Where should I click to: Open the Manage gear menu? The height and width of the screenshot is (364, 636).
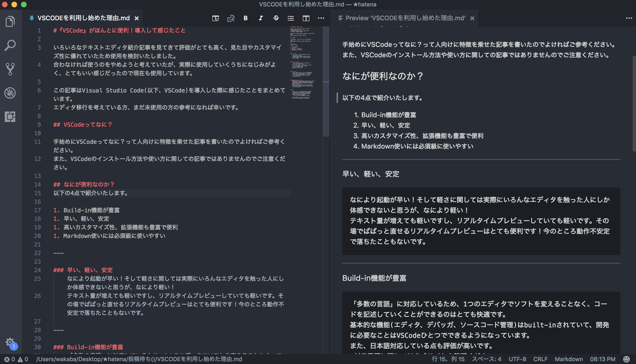pos(10,342)
